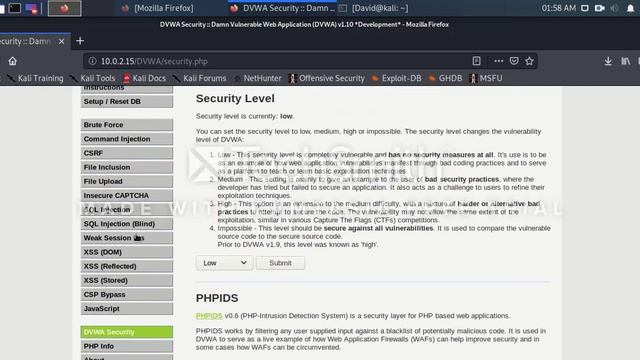640x360 pixels.
Task: Open Kali Training bookmark
Action: (x=36, y=78)
